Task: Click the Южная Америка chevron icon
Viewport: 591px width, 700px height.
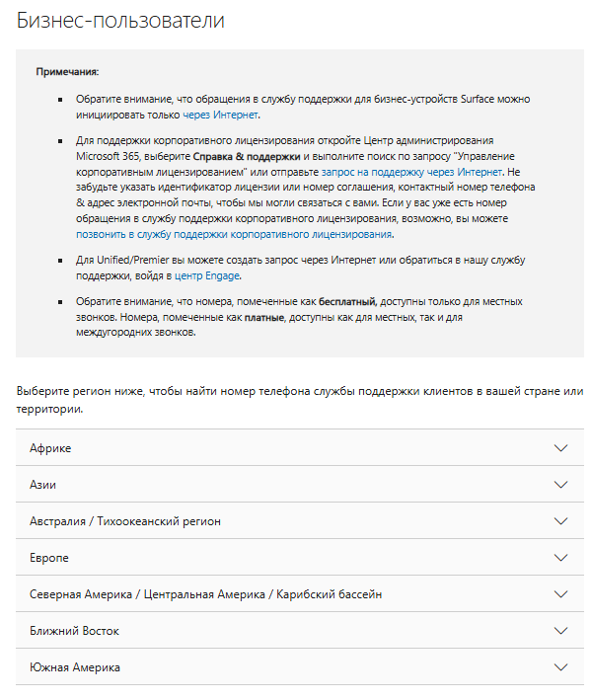Action: pos(560,667)
